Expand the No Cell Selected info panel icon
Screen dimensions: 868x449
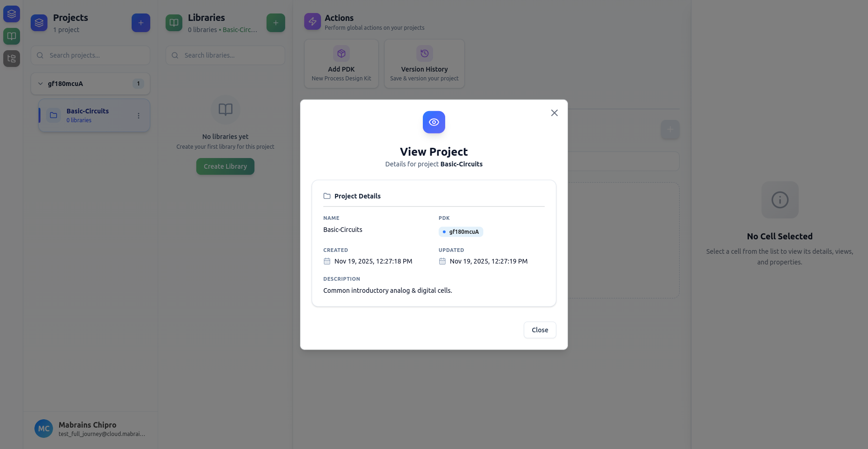point(780,199)
